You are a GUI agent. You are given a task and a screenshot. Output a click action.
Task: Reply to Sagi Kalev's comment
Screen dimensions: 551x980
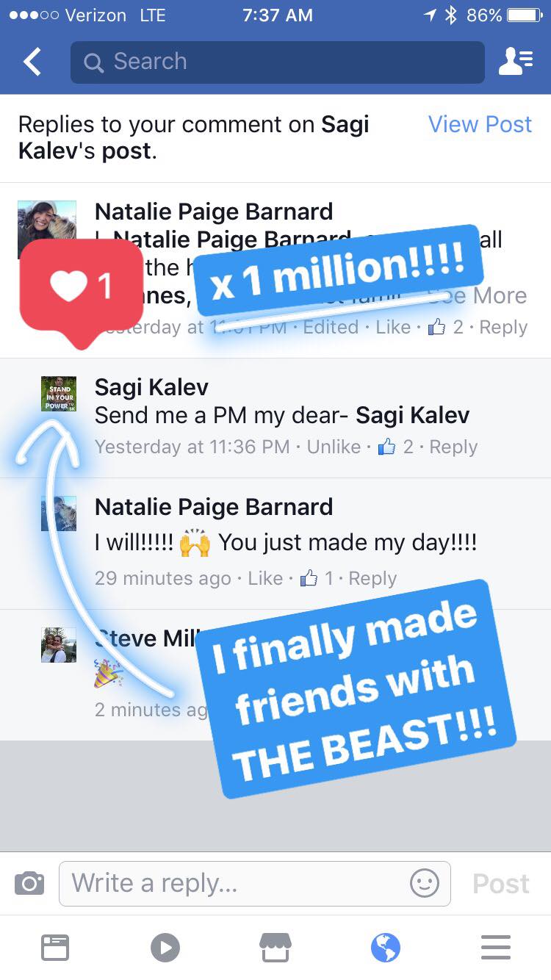453,447
